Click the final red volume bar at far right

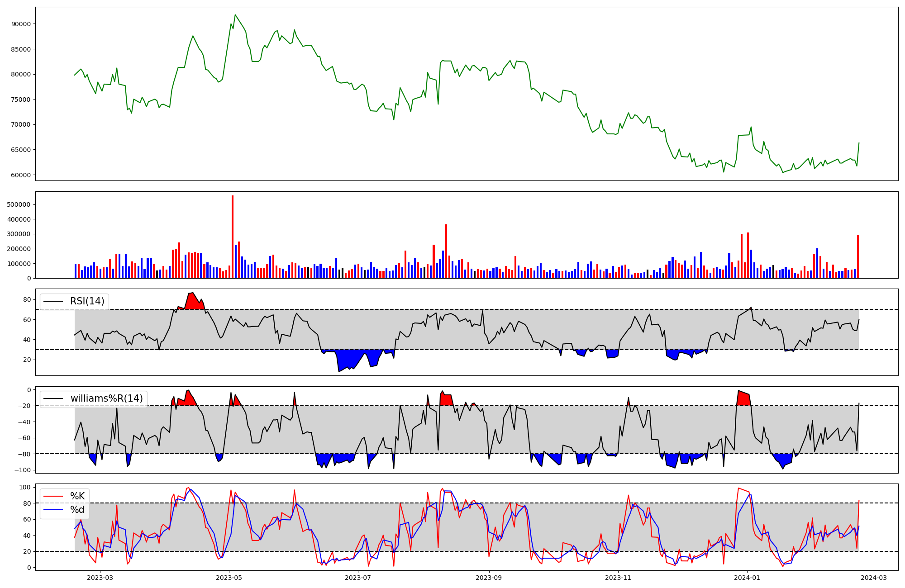click(x=857, y=256)
